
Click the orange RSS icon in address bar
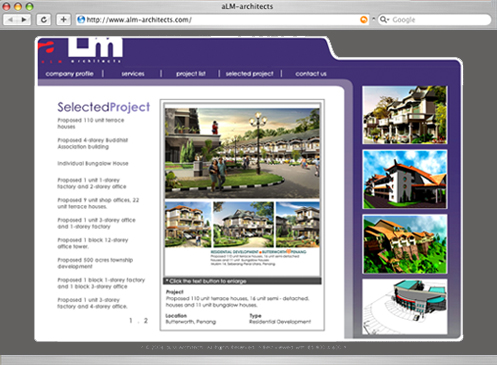click(364, 20)
